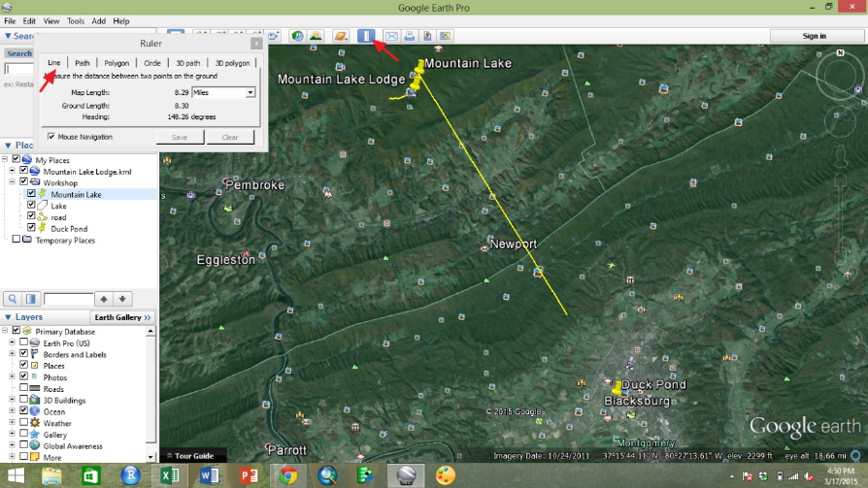Viewport: 868px width, 488px height.
Task: Open the Earth Gallery button
Action: (x=121, y=317)
